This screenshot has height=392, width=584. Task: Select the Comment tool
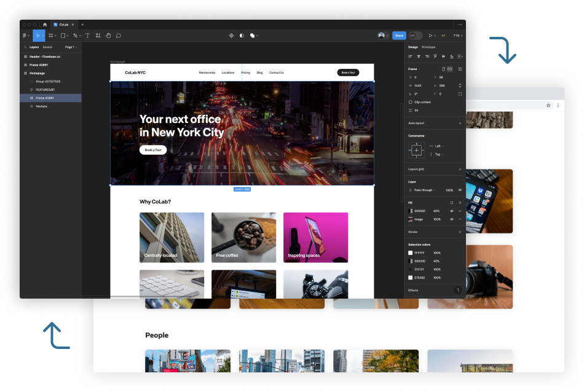(x=119, y=36)
